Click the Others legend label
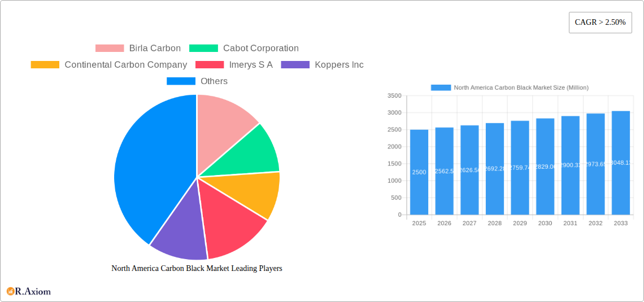Image resolution: width=644 pixels, height=302 pixels. (x=214, y=81)
